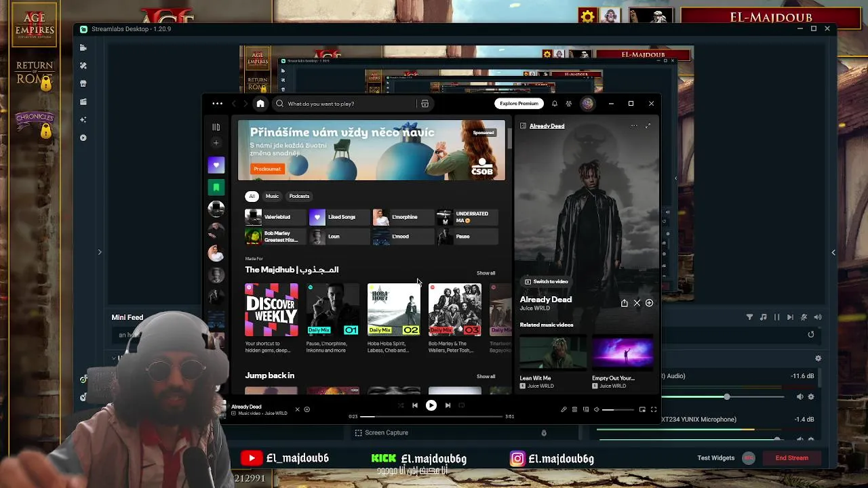
Task: Open Queue icon in player bar
Action: [x=574, y=409]
